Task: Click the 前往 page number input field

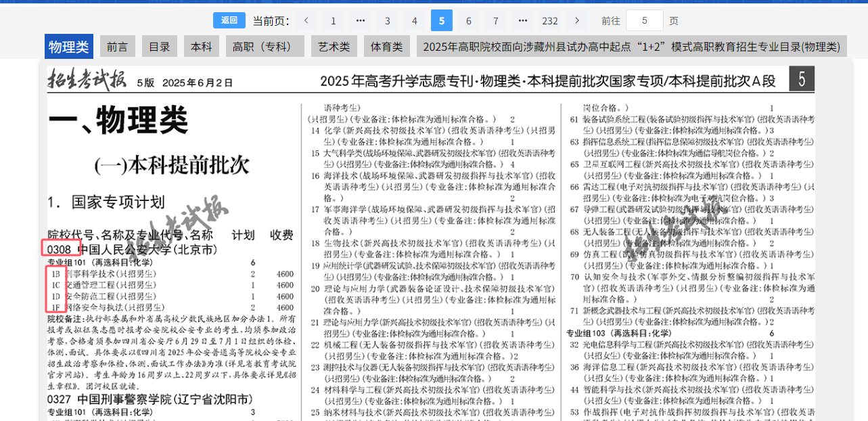Action: [644, 20]
